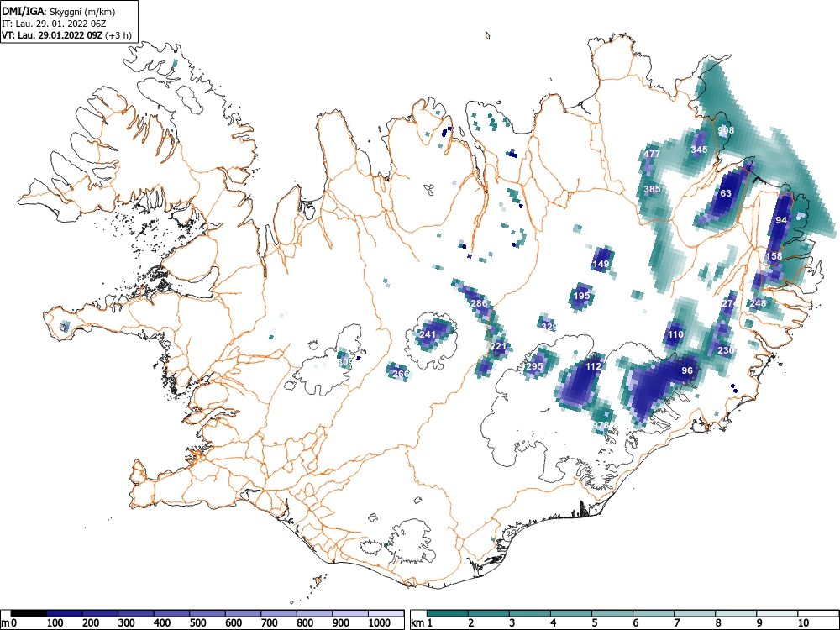Click the '110' visibility value on map
Viewport: 840px width, 630px height.
675,335
